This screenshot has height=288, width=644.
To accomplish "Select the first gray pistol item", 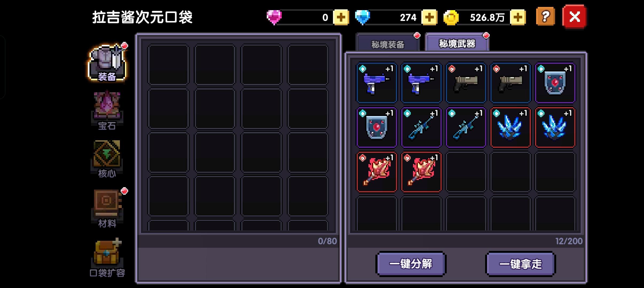I will [466, 83].
